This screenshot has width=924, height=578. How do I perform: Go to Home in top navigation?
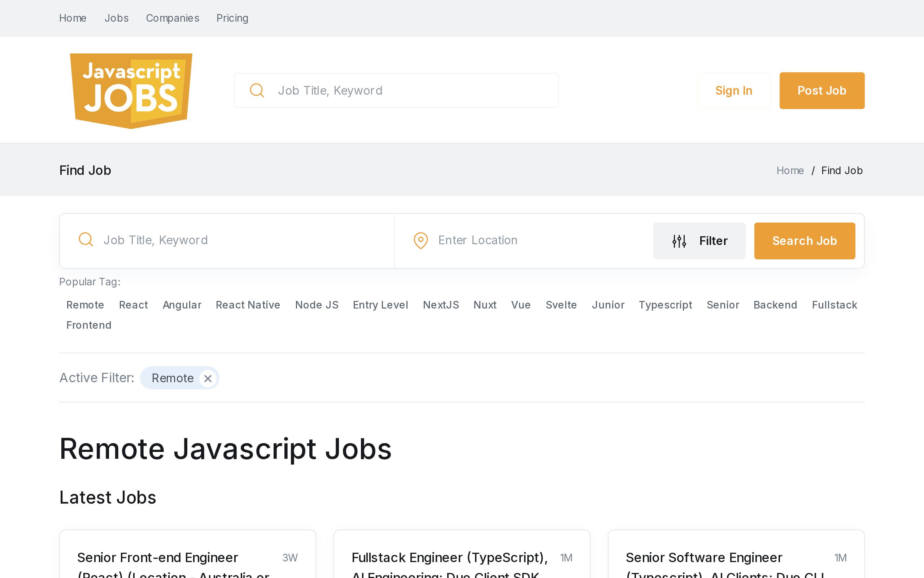[x=73, y=18]
